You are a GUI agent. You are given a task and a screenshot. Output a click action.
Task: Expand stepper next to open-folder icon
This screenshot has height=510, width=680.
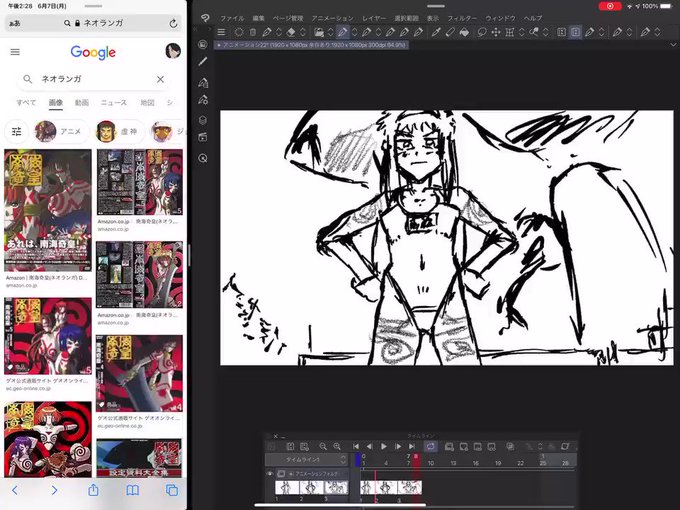(330, 32)
